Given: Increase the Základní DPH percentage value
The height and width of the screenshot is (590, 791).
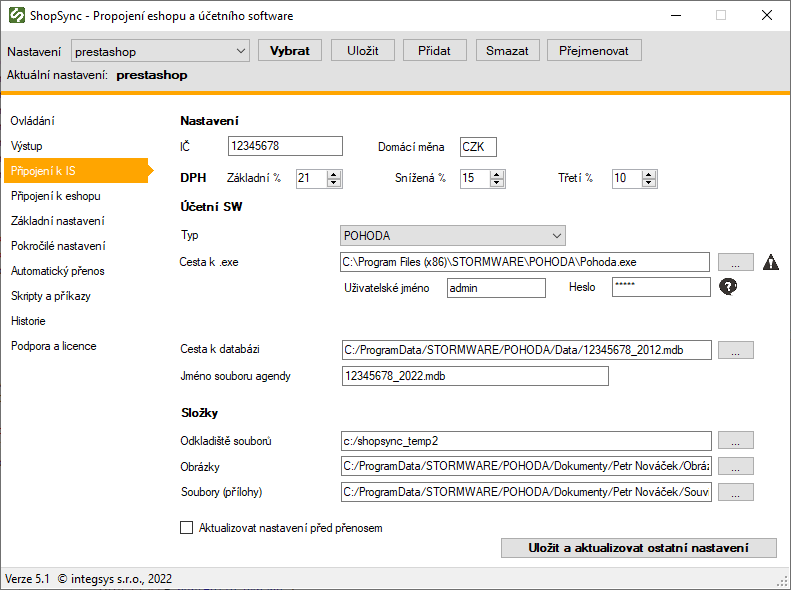Looking at the screenshot, I should 334,174.
